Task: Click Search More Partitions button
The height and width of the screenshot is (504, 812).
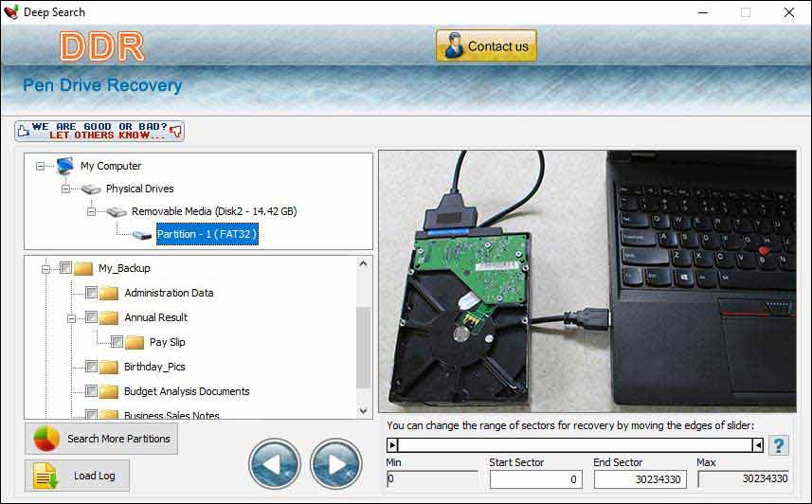Action: coord(101,439)
